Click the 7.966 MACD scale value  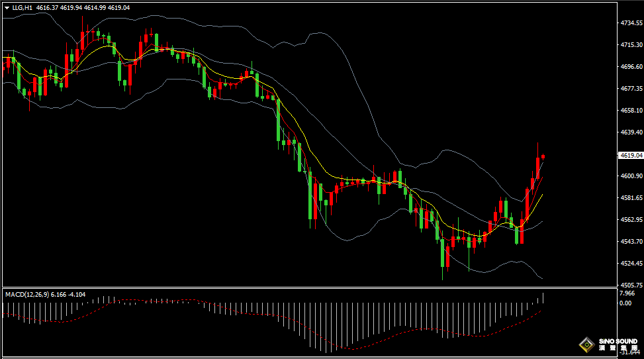point(627,293)
